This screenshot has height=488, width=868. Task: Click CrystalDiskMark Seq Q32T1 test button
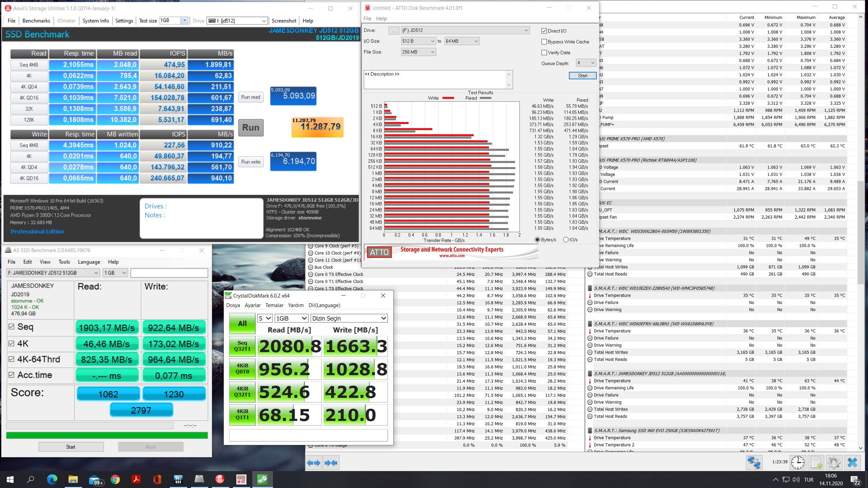[x=242, y=346]
